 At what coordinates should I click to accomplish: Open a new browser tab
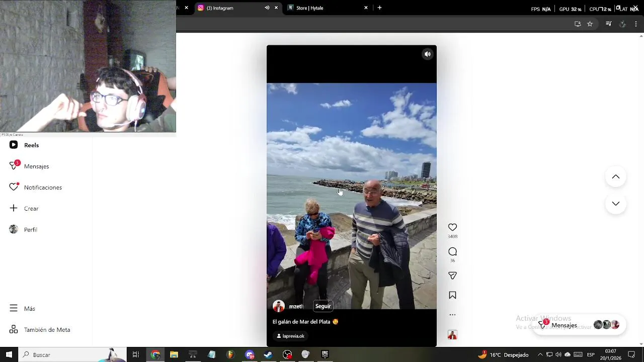click(x=379, y=8)
